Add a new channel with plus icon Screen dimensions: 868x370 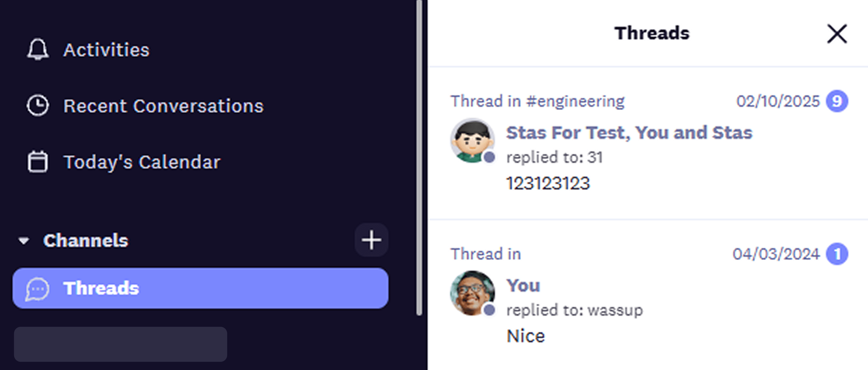click(x=371, y=240)
